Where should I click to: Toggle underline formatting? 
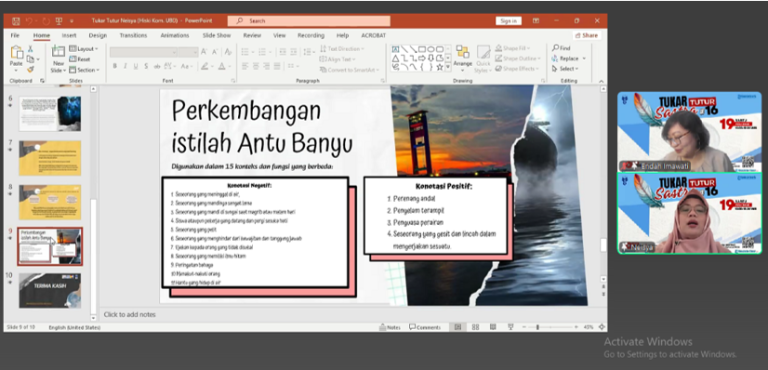click(136, 66)
